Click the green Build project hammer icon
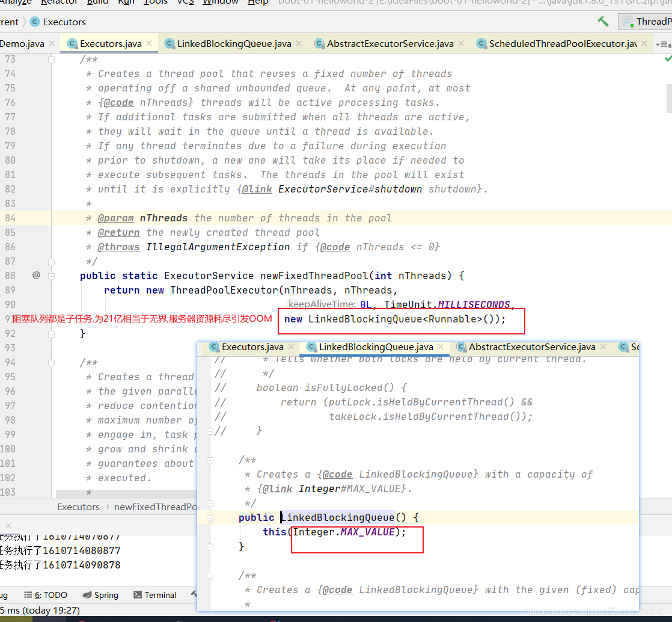Screen dimensions: 672x622 coord(603,21)
